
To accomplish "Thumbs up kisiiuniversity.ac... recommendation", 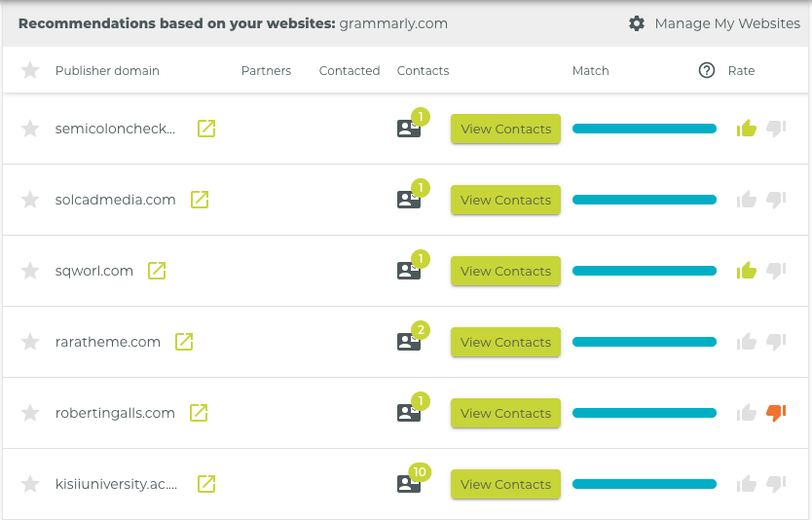I will click(x=746, y=483).
